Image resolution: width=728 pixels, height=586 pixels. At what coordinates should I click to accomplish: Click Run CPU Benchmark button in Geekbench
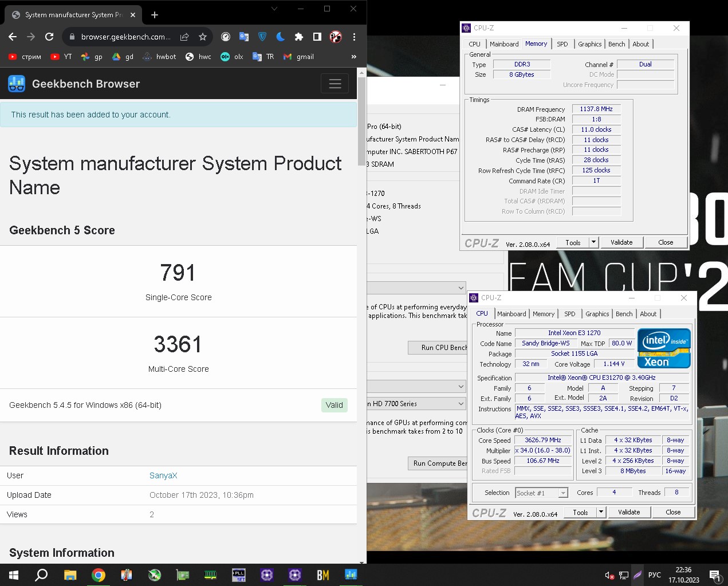[438, 348]
